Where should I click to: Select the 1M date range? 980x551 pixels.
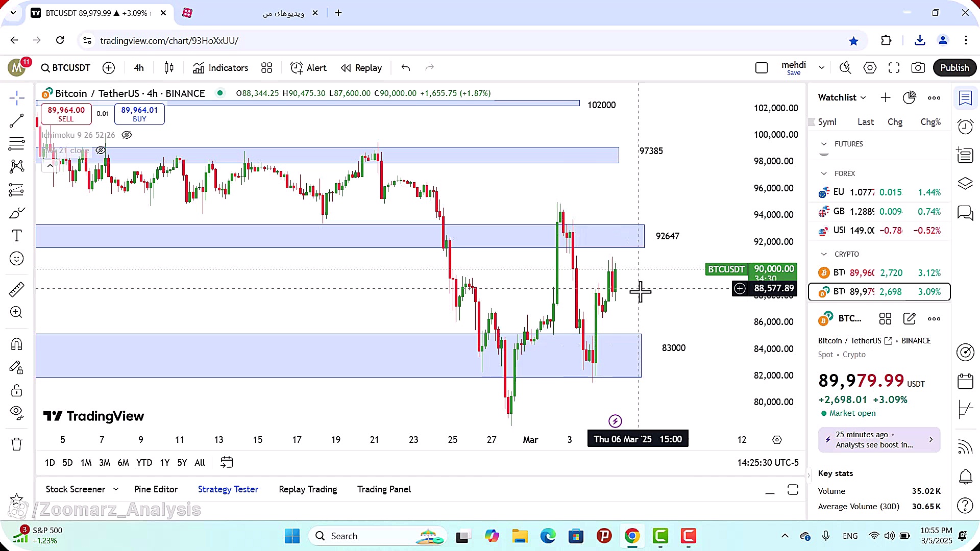coord(86,463)
